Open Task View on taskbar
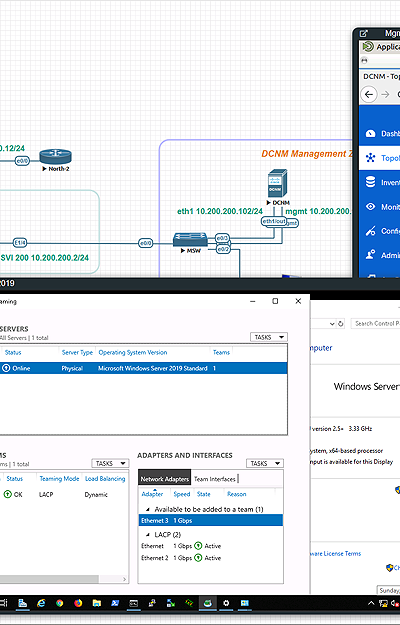This screenshot has width=400, height=625. tap(4, 603)
